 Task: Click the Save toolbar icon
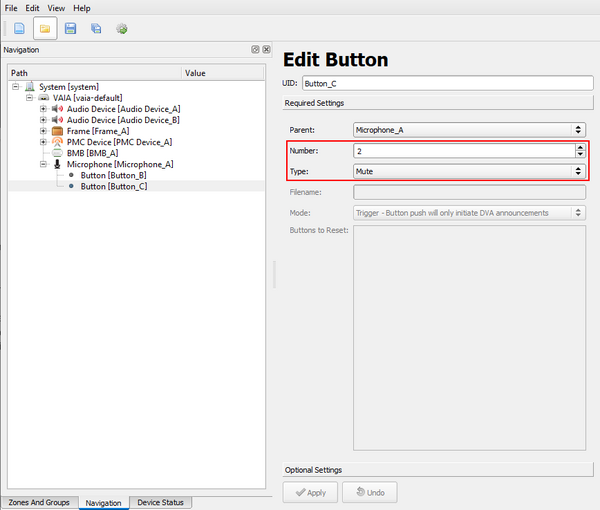click(71, 29)
